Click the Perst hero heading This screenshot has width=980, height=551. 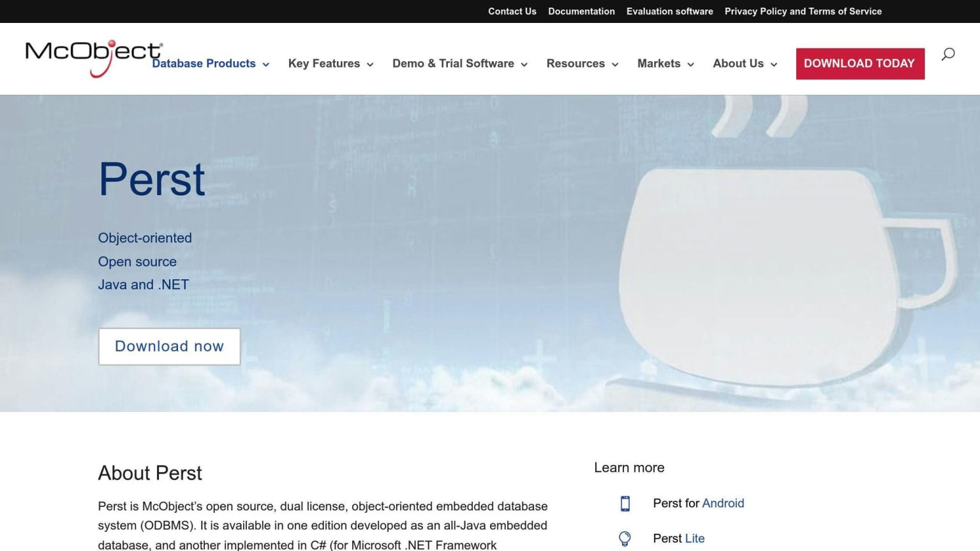click(x=152, y=179)
